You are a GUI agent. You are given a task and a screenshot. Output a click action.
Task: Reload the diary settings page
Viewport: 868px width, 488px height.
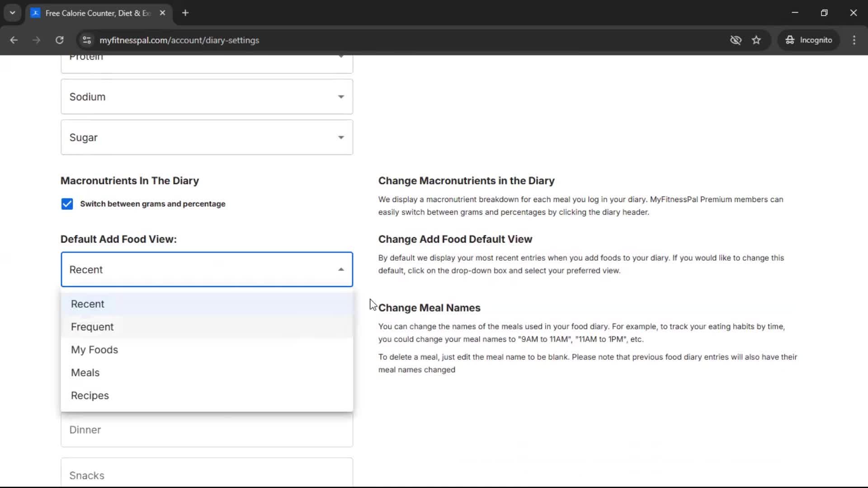59,40
